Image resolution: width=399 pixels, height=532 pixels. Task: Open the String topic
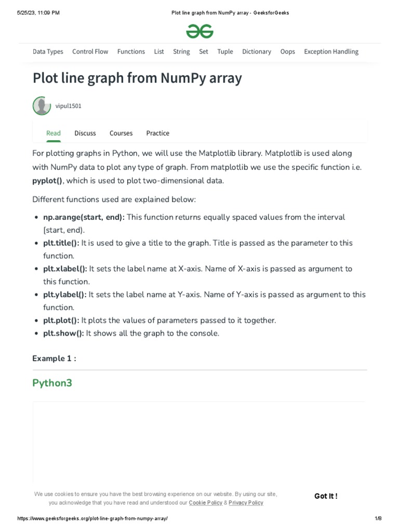coord(181,51)
